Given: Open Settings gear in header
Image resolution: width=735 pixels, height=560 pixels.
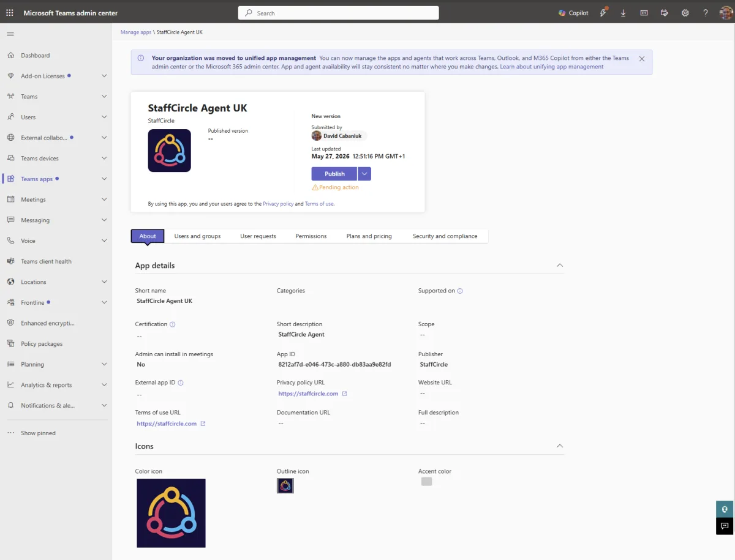Looking at the screenshot, I should (685, 13).
